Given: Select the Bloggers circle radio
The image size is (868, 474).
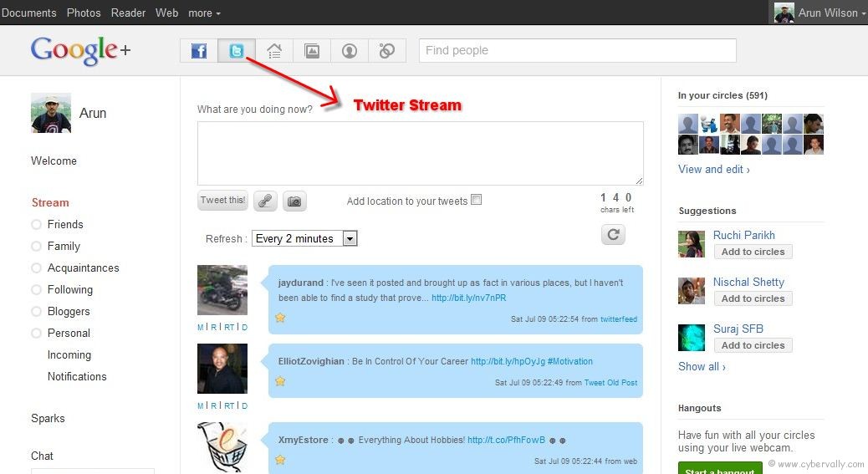Looking at the screenshot, I should pos(37,311).
